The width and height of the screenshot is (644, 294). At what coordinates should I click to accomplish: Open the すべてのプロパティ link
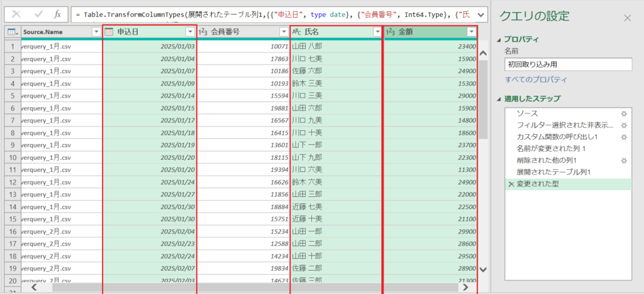[536, 79]
